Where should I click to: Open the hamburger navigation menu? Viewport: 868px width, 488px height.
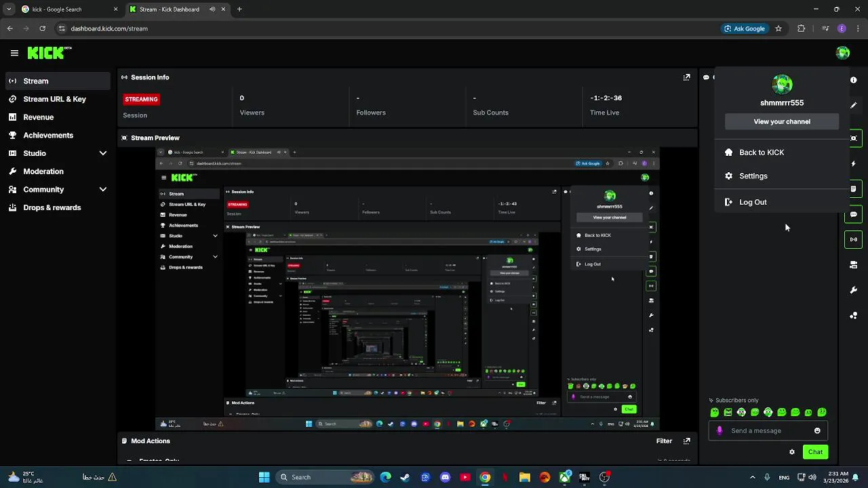pos(14,52)
